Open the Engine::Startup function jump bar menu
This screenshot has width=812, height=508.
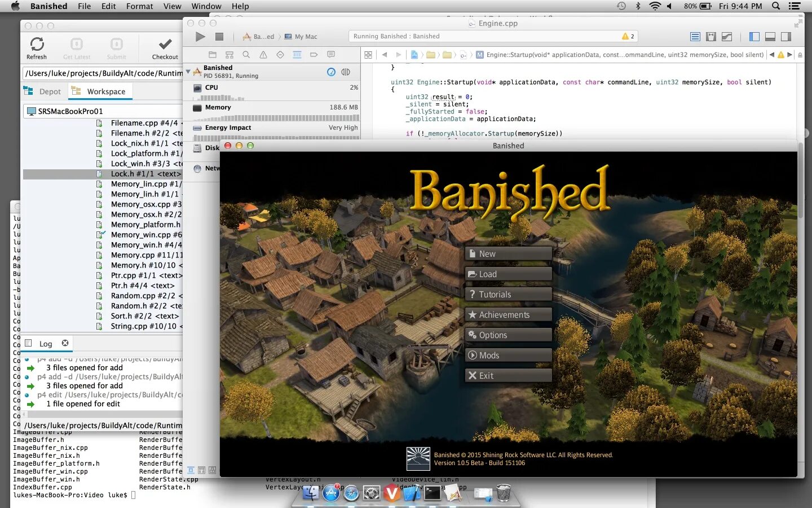click(x=620, y=55)
